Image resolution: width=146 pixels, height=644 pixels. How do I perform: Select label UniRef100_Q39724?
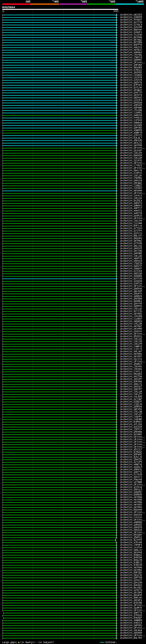131,284
